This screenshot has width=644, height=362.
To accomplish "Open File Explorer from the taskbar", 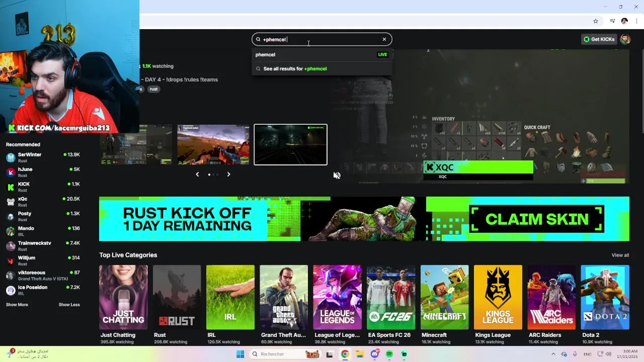I will click(x=360, y=354).
